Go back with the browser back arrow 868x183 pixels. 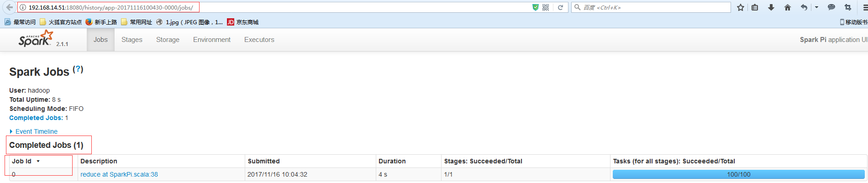coord(10,7)
